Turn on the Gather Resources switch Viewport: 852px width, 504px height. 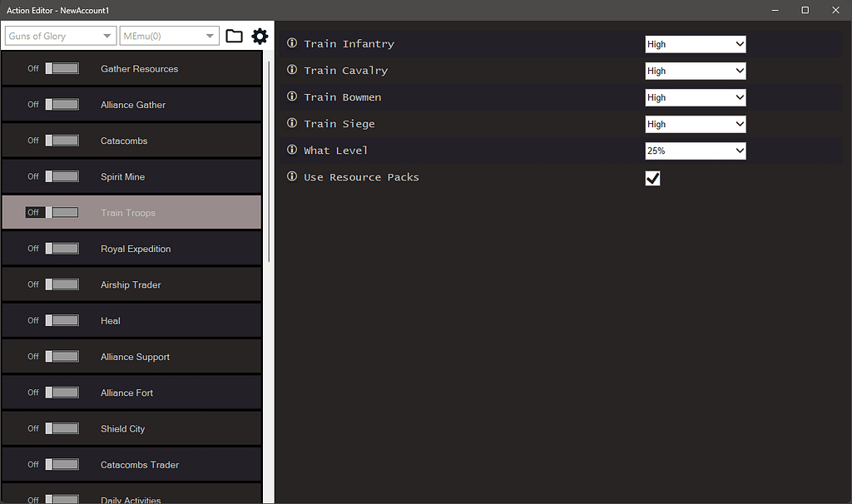(x=62, y=68)
